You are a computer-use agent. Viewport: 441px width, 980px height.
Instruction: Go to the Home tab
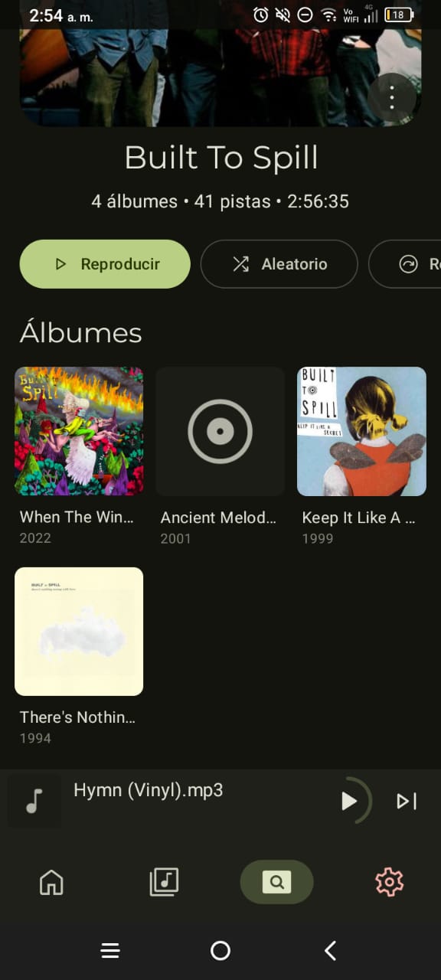pos(51,882)
